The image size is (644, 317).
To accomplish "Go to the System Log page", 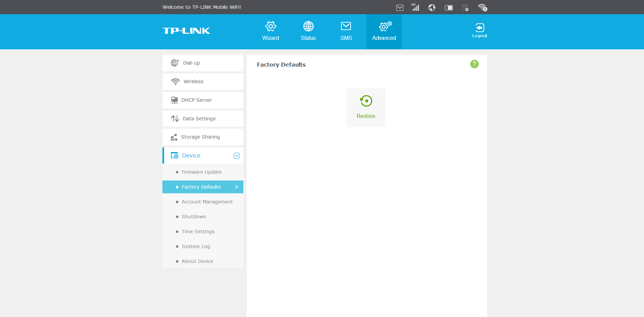I will tap(196, 246).
